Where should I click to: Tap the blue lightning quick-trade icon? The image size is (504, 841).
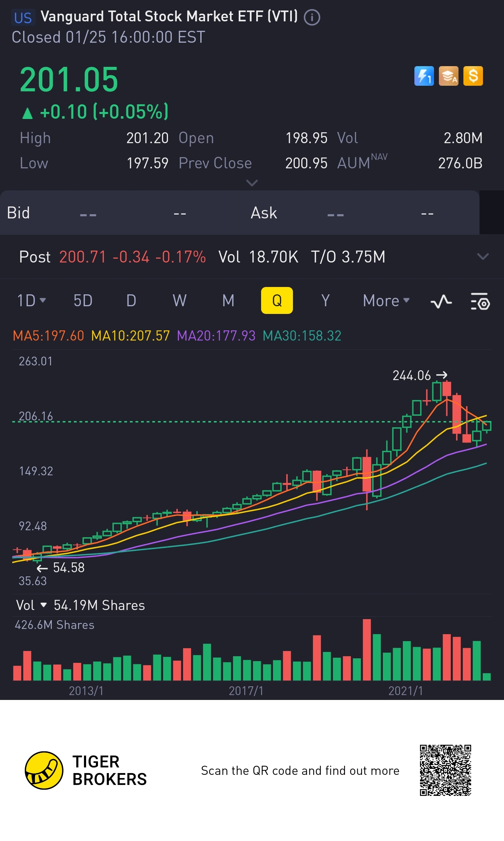click(x=424, y=76)
